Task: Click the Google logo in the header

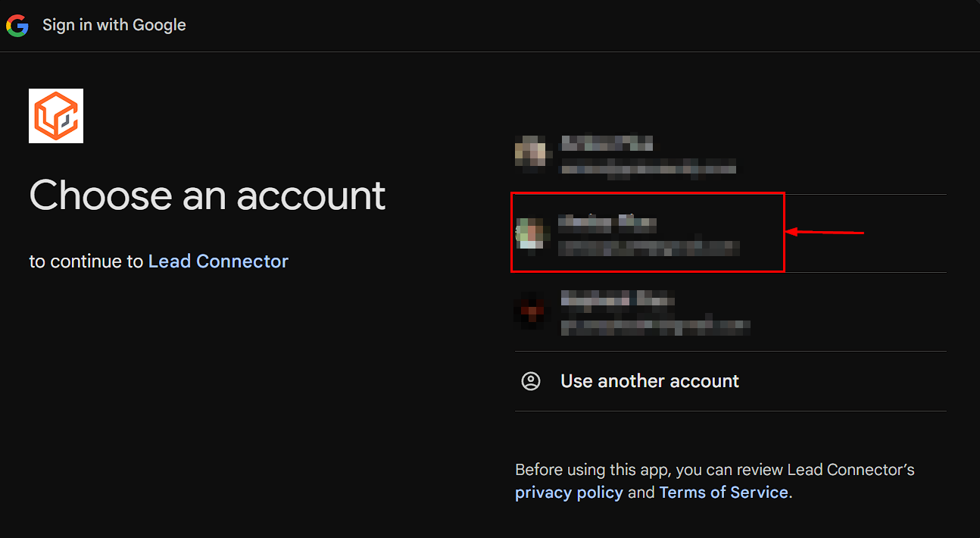Action: 17,25
